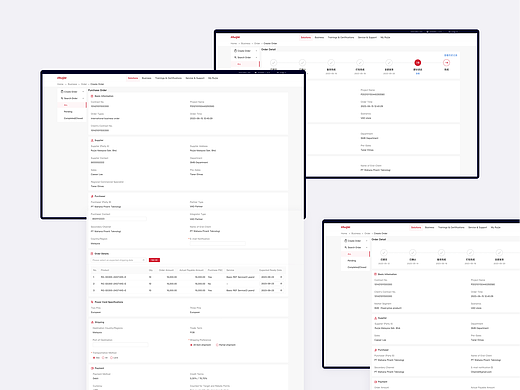Focus the E-mail Notification input field
Image resolution: width=520 pixels, height=390 pixels.
[x=218, y=244]
